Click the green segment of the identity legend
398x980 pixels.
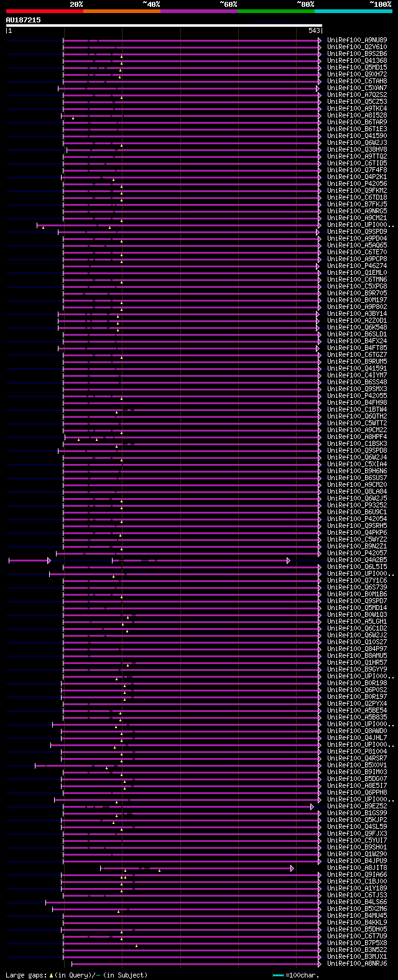(276, 11)
